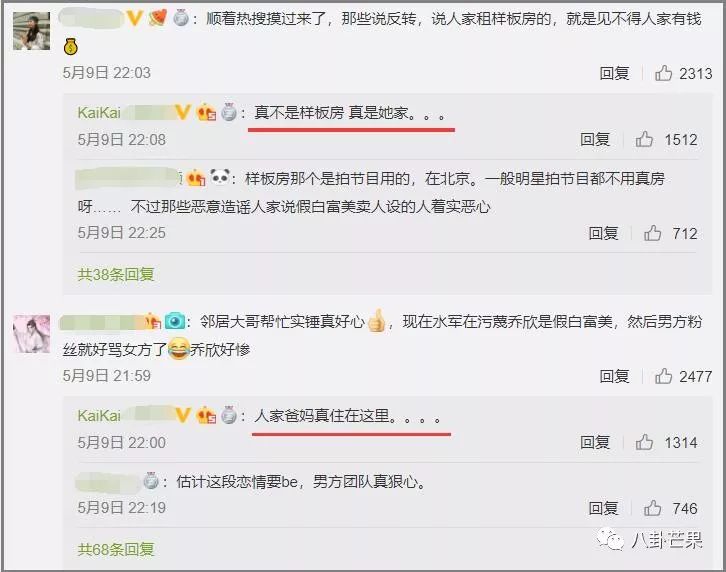Open the first commenter's avatar photo

pyautogui.click(x=31, y=31)
